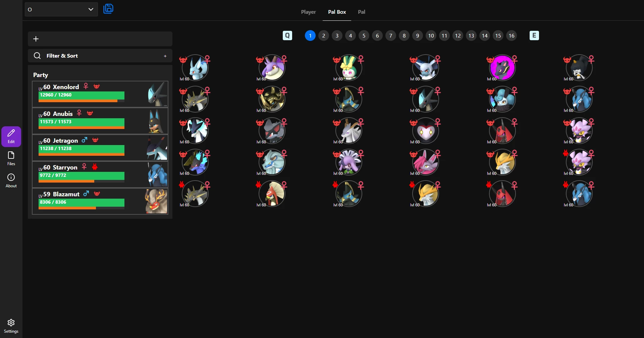Select the magenta-highlighted pal in row one

502,68
